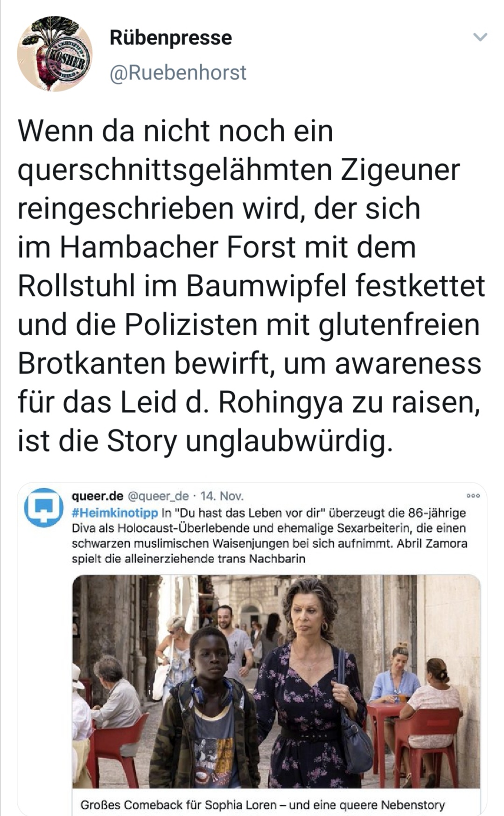Click the "14. Nov." timestamp
504x816 pixels.
[x=222, y=496]
